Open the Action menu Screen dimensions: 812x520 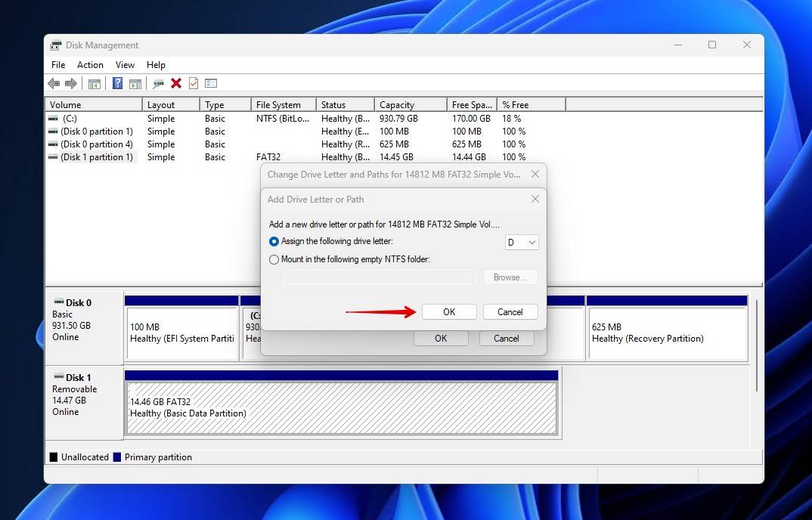[90, 65]
